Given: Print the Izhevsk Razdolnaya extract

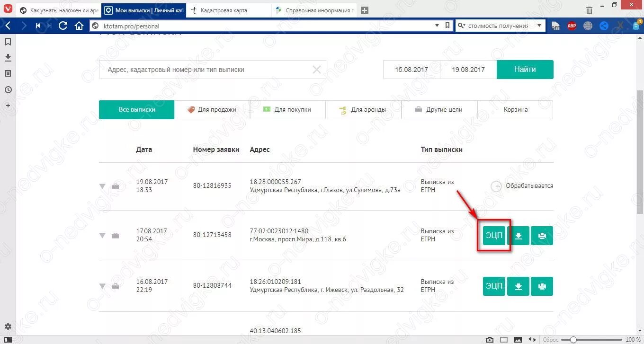Looking at the screenshot, I should (542, 286).
